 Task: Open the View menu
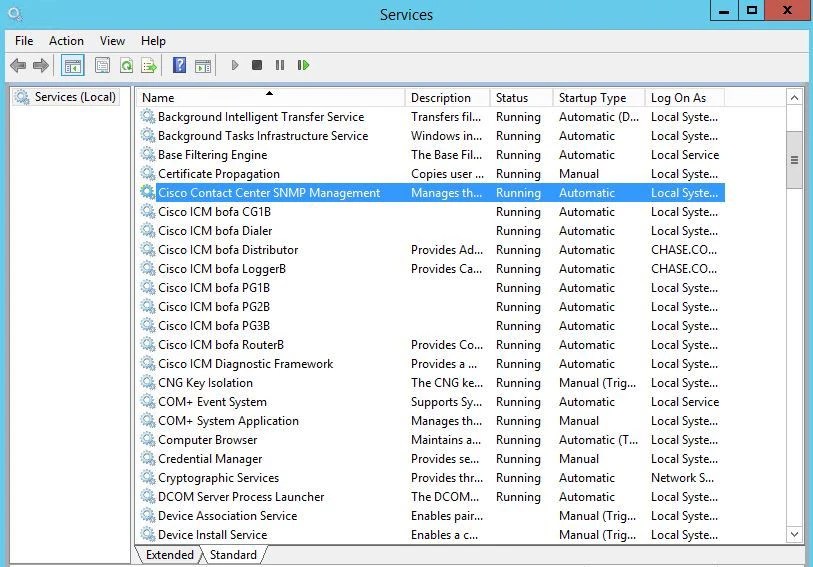click(112, 41)
